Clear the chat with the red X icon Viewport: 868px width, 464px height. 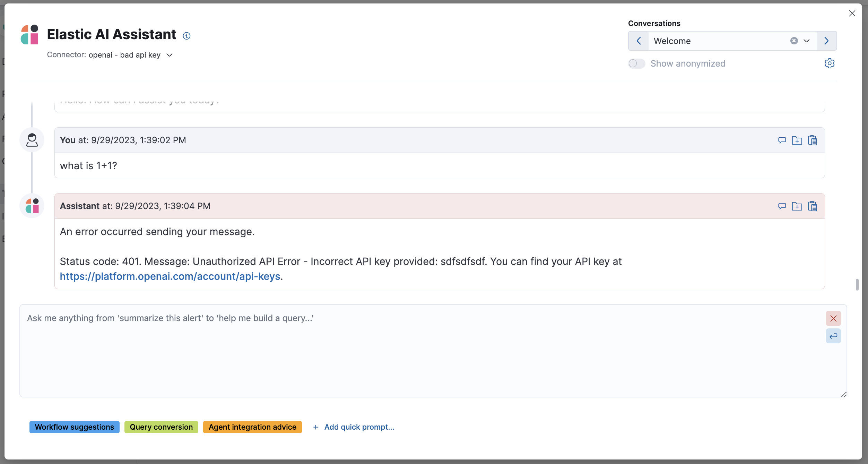833,318
